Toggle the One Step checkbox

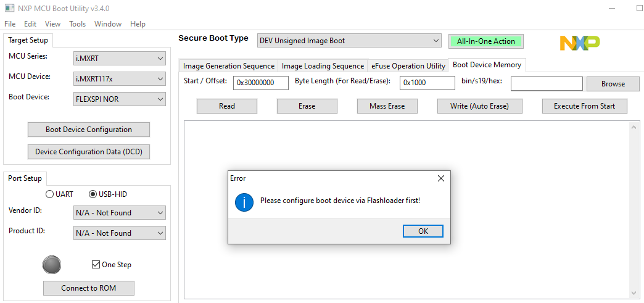click(96, 265)
